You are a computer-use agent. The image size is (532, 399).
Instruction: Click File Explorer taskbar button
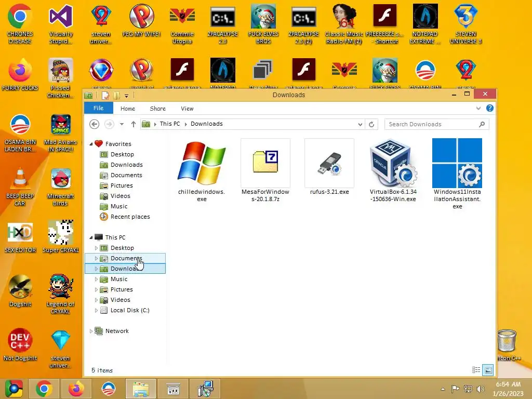coord(140,389)
